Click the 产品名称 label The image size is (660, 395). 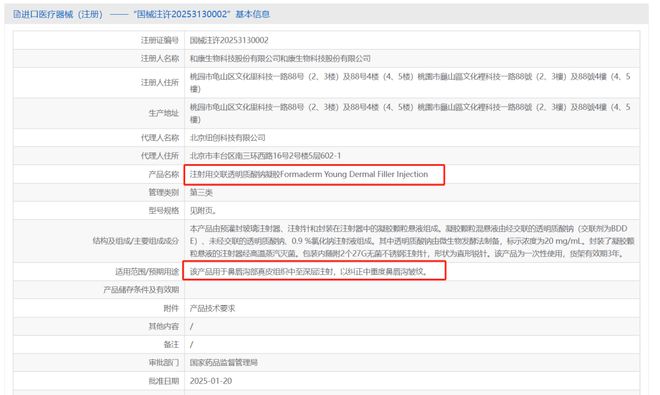pos(164,174)
